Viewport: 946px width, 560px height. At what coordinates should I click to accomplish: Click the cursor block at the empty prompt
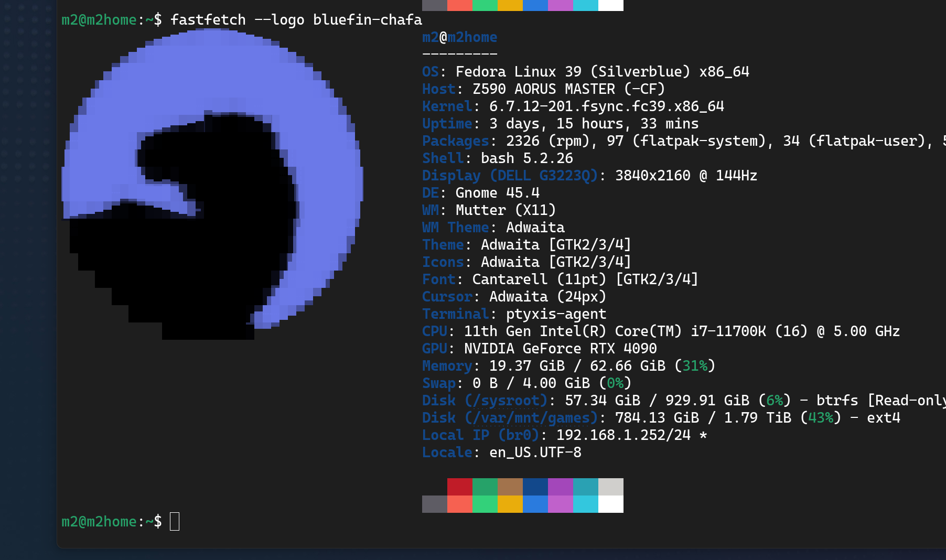pos(175,521)
